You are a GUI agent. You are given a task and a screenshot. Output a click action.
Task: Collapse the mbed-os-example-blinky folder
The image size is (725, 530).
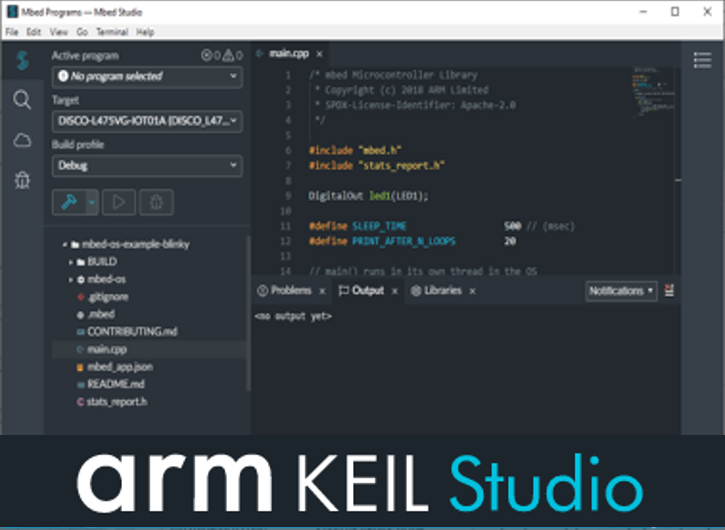click(65, 244)
